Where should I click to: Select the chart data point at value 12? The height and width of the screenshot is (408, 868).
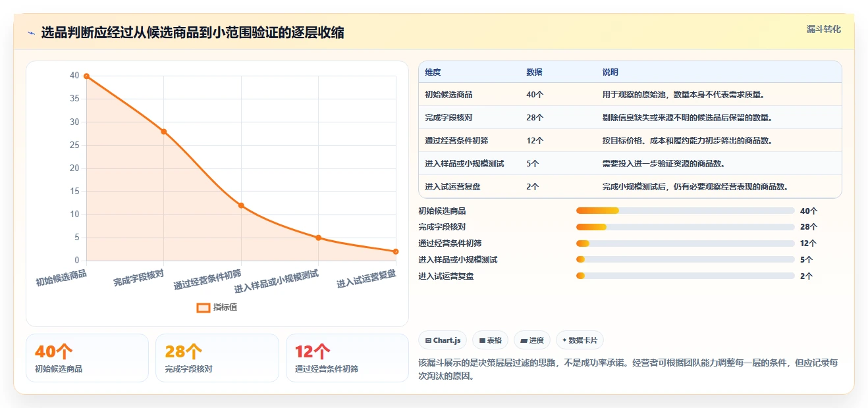241,205
